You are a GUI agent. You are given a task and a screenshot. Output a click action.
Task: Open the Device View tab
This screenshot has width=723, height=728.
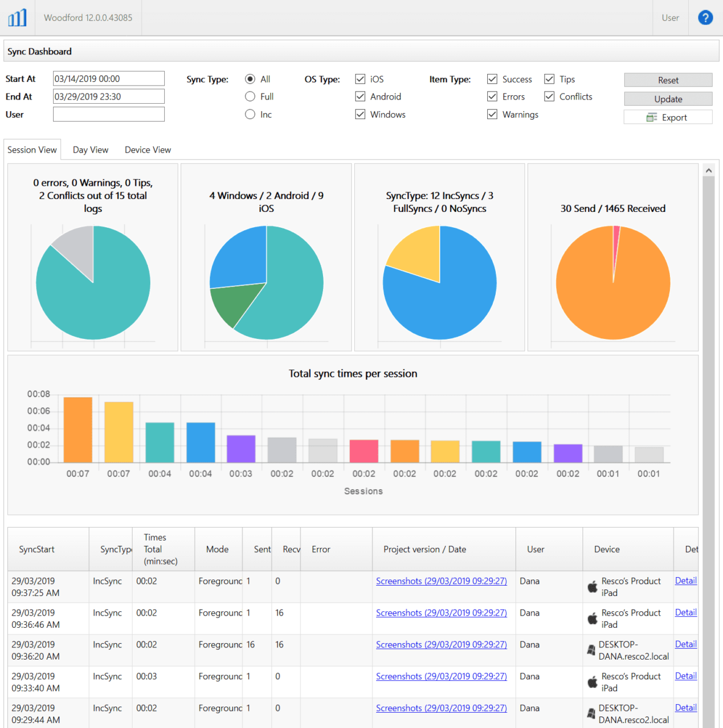147,149
